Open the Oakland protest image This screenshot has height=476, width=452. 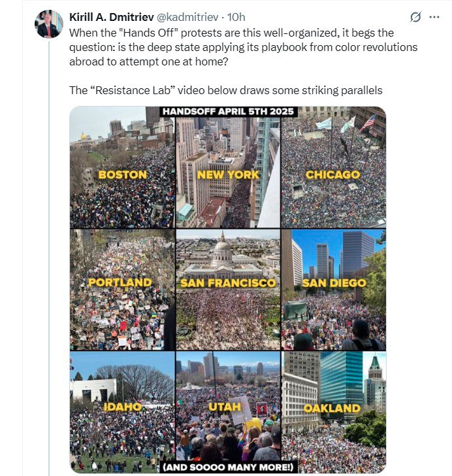(x=334, y=412)
